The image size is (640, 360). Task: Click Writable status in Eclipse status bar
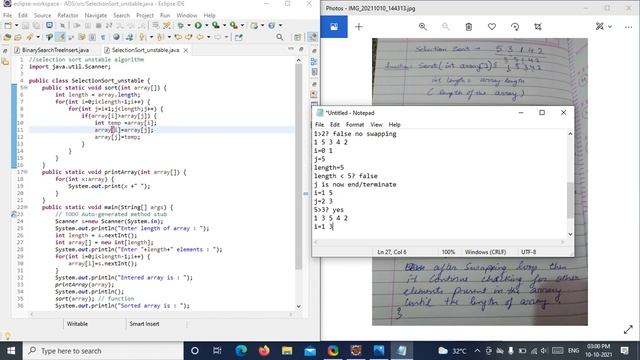77,324
